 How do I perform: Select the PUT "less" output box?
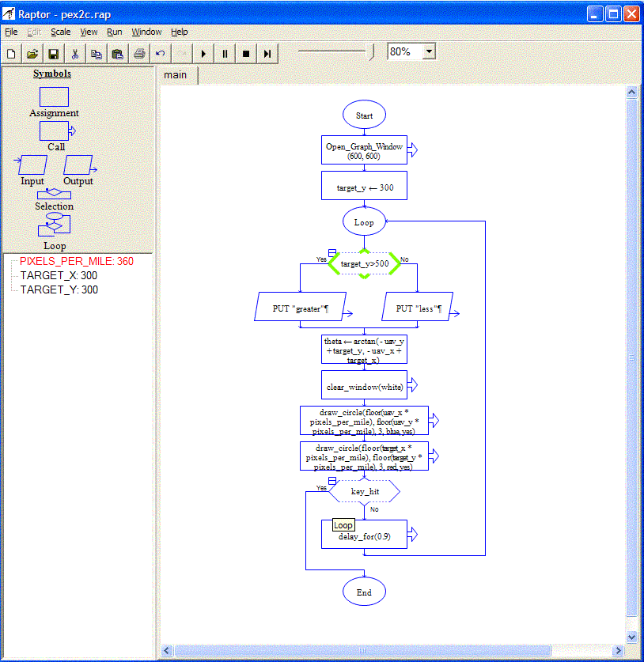click(x=417, y=307)
